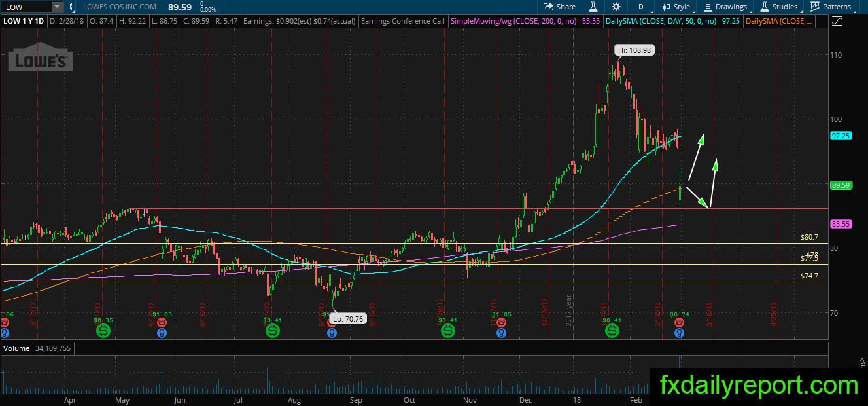Viewport: 868px width, 406px height.
Task: Click the Share button label
Action: pyautogui.click(x=566, y=7)
